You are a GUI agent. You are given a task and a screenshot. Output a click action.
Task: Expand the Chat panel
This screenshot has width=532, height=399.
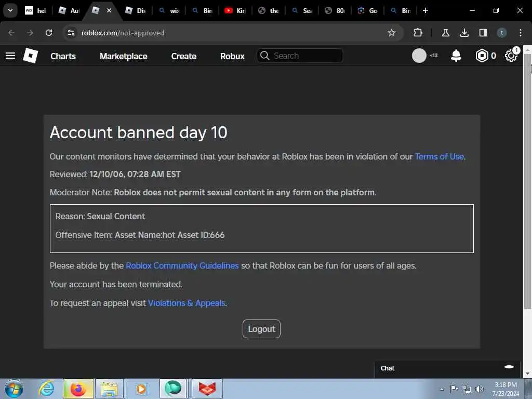click(447, 368)
